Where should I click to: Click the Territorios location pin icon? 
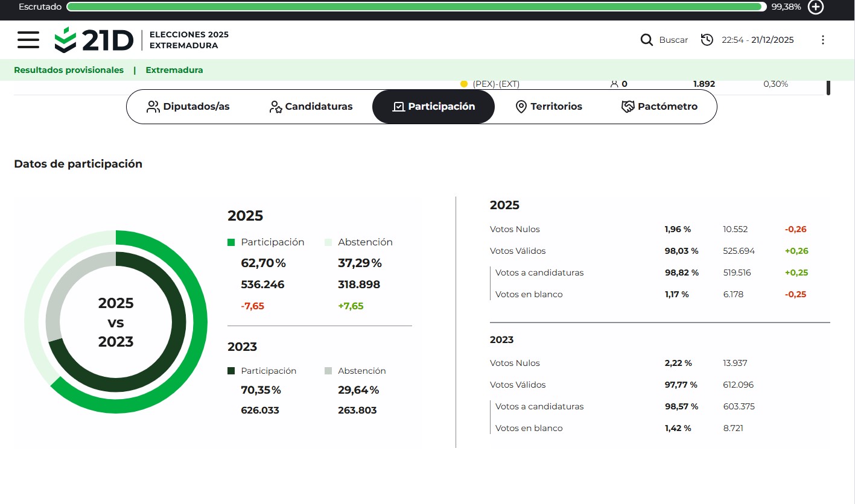click(x=521, y=107)
